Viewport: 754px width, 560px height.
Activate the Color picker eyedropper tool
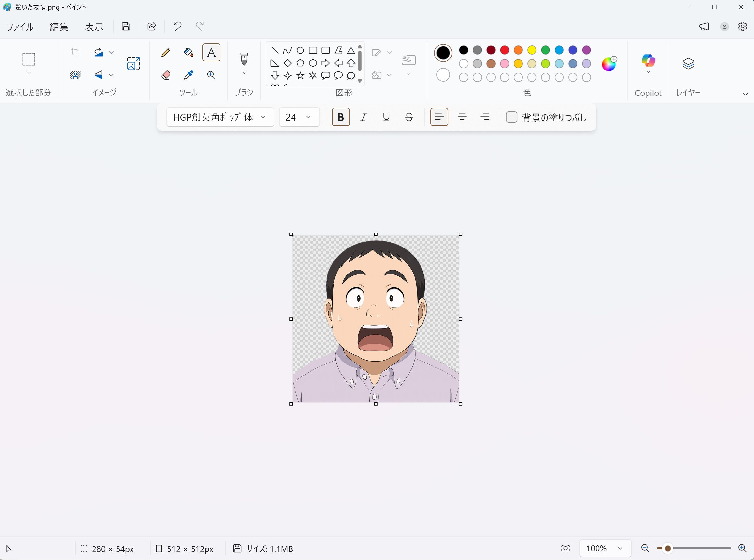[188, 75]
